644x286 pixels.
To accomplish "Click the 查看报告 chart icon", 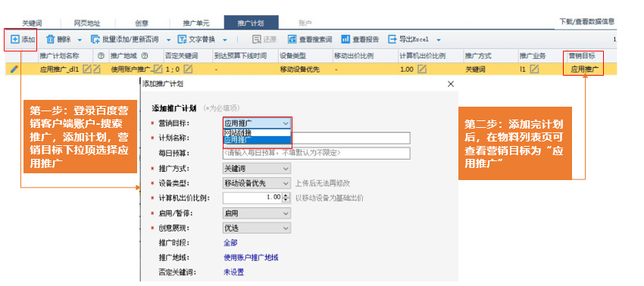I will coord(345,39).
